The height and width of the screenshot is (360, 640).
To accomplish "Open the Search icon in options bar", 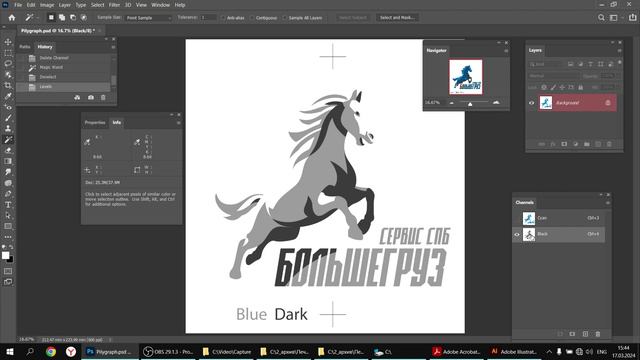I will pyautogui.click(x=601, y=18).
